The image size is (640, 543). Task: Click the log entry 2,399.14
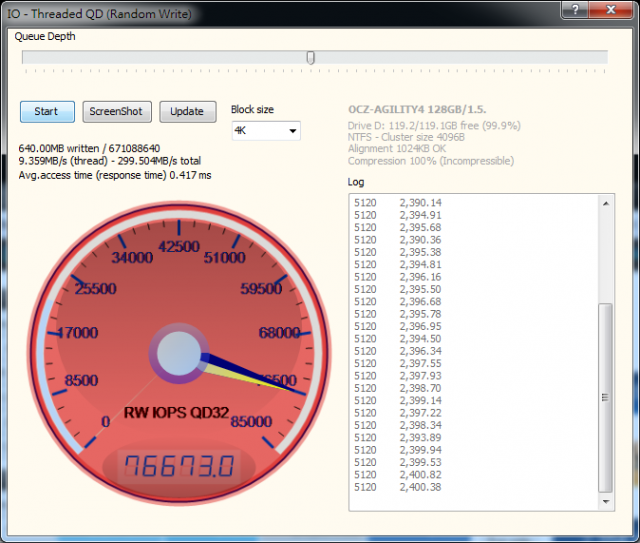click(x=420, y=401)
